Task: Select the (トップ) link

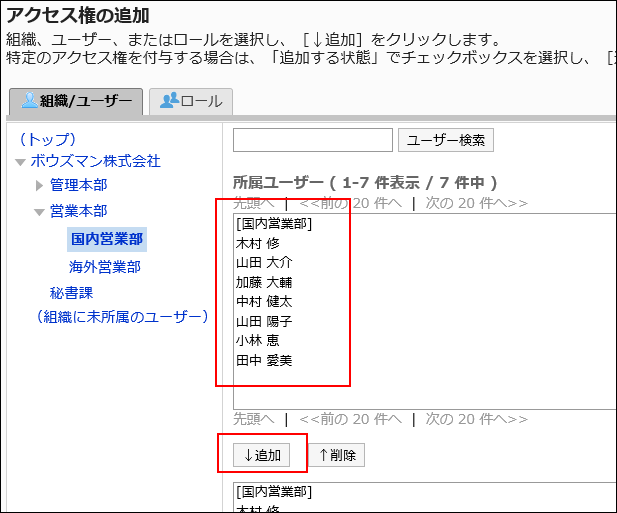Action: pos(48,139)
